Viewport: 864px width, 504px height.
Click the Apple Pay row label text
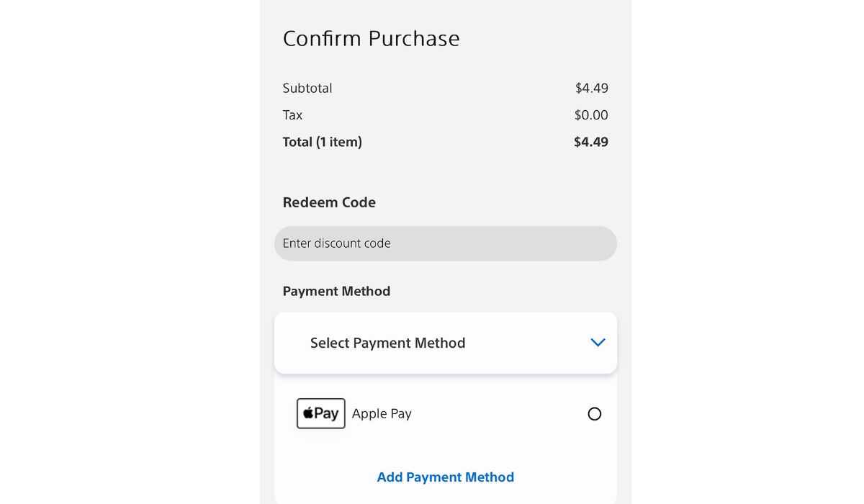pos(382,413)
